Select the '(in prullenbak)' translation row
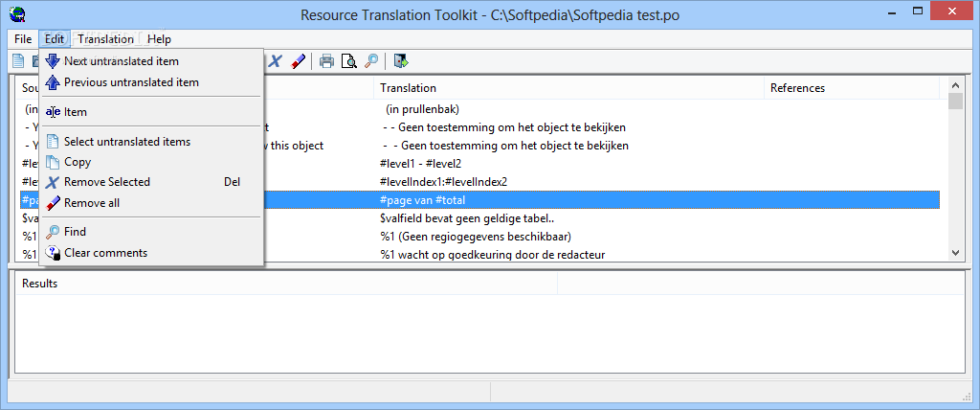The height and width of the screenshot is (410, 980). pyautogui.click(x=479, y=109)
